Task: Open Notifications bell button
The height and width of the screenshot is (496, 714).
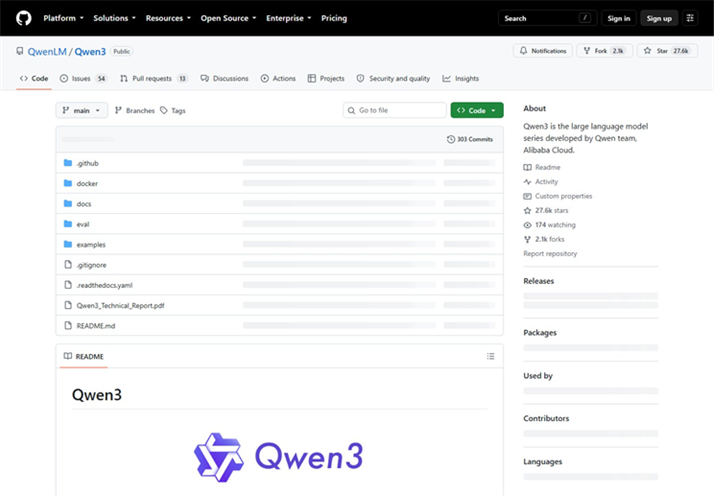Action: pyautogui.click(x=543, y=51)
